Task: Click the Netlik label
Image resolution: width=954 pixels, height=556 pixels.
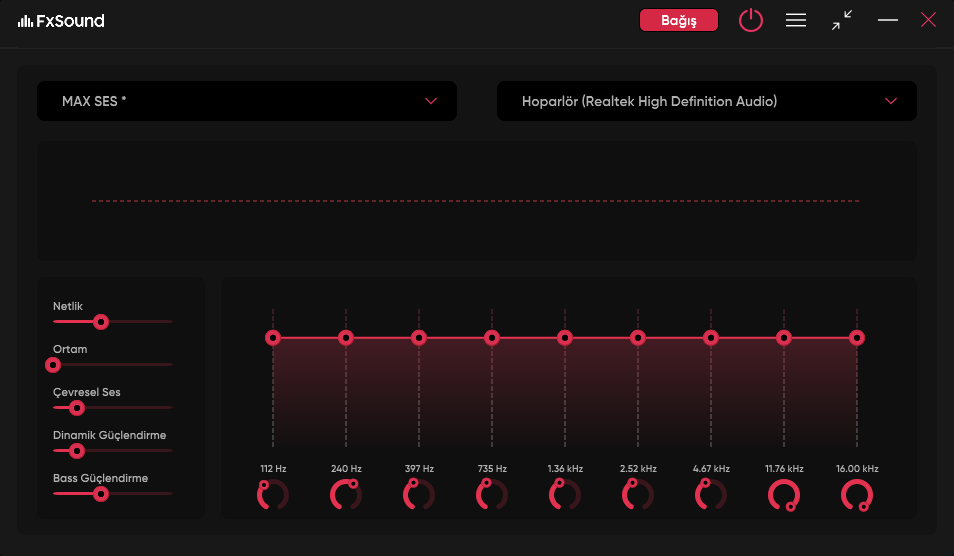Action: 68,306
